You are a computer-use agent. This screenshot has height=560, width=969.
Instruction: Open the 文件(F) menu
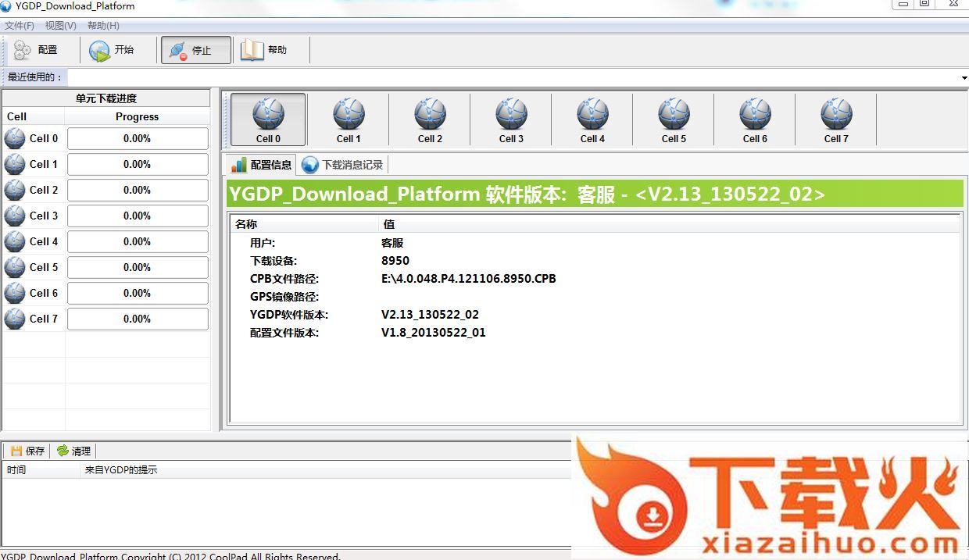20,26
